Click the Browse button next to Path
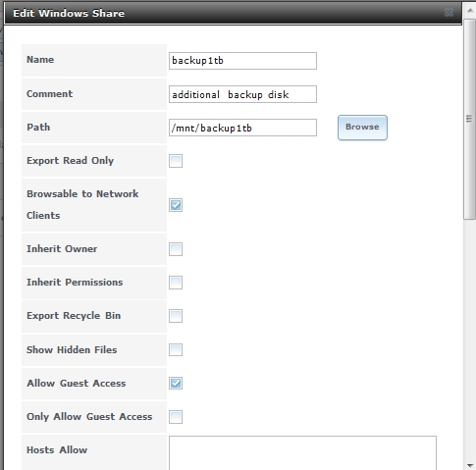 [x=362, y=128]
